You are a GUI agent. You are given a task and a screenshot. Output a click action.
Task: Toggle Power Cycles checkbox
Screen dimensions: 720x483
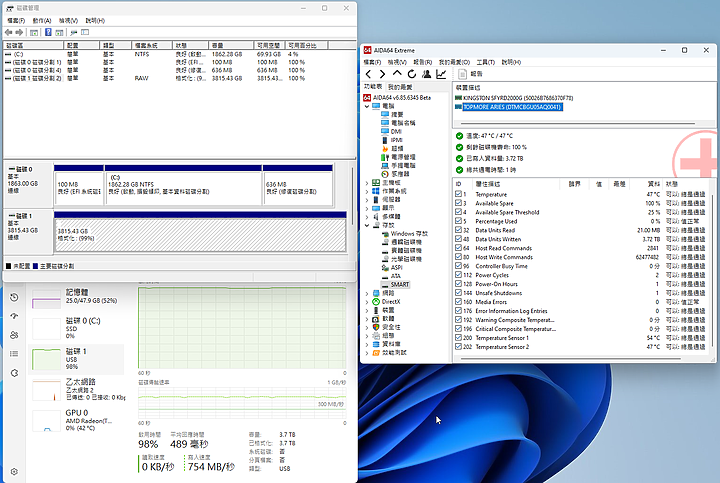[458, 275]
